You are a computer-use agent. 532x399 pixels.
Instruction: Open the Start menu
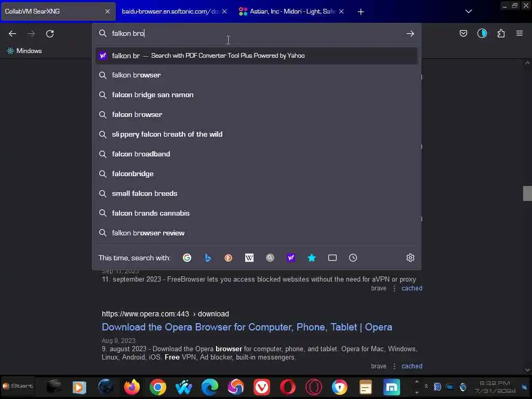18,386
